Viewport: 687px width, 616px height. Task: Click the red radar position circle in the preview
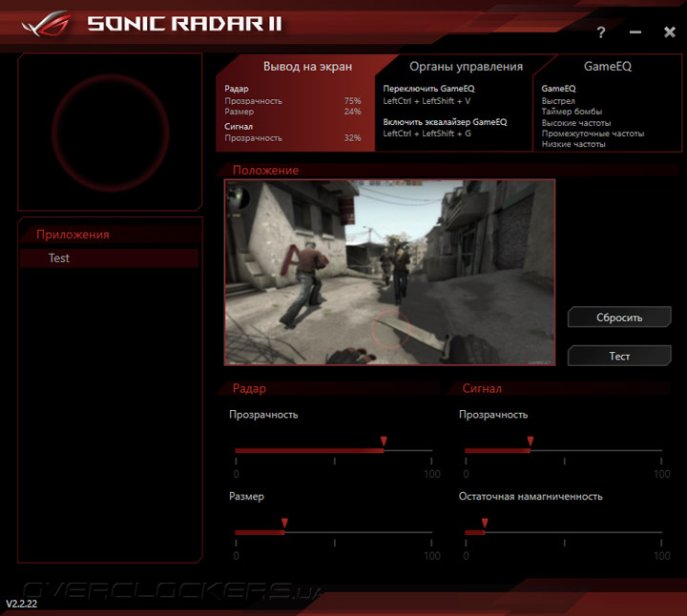[x=390, y=329]
